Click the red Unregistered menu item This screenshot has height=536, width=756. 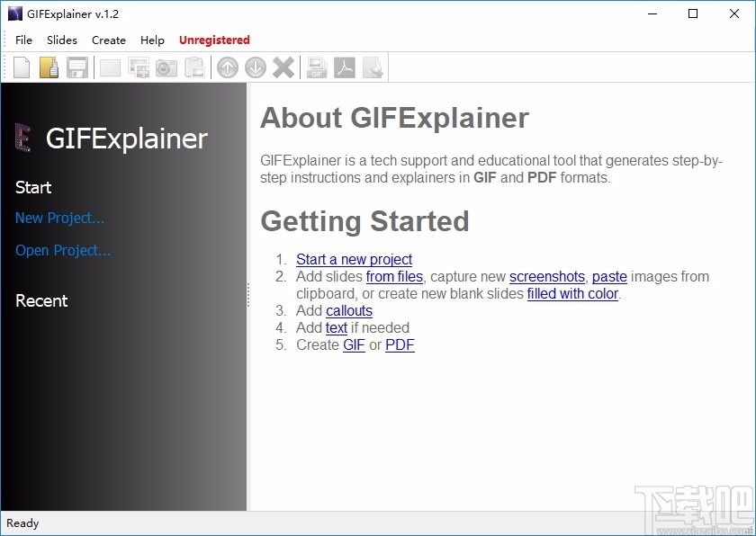click(214, 40)
